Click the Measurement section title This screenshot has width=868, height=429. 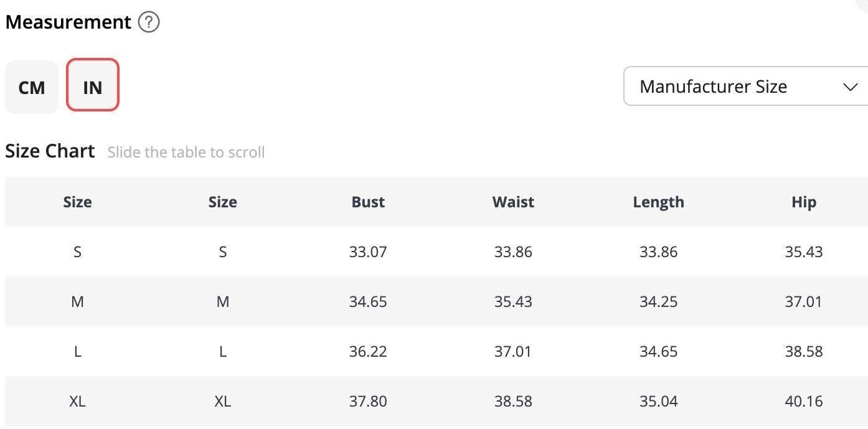(x=68, y=22)
